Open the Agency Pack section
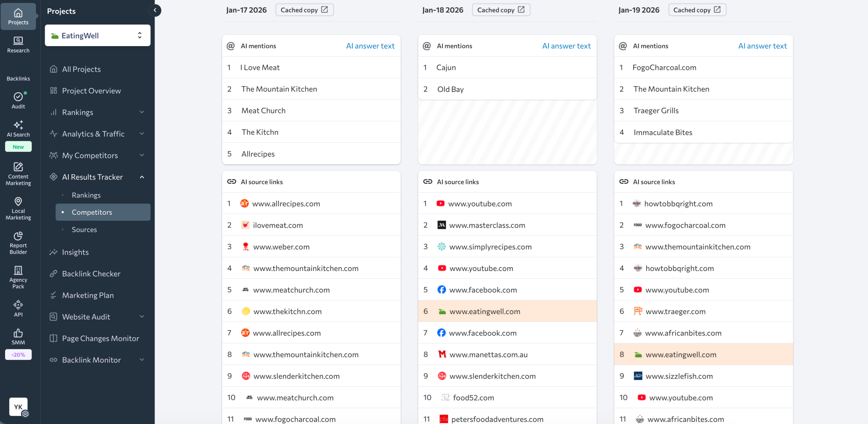The width and height of the screenshot is (868, 424). pyautogui.click(x=18, y=276)
